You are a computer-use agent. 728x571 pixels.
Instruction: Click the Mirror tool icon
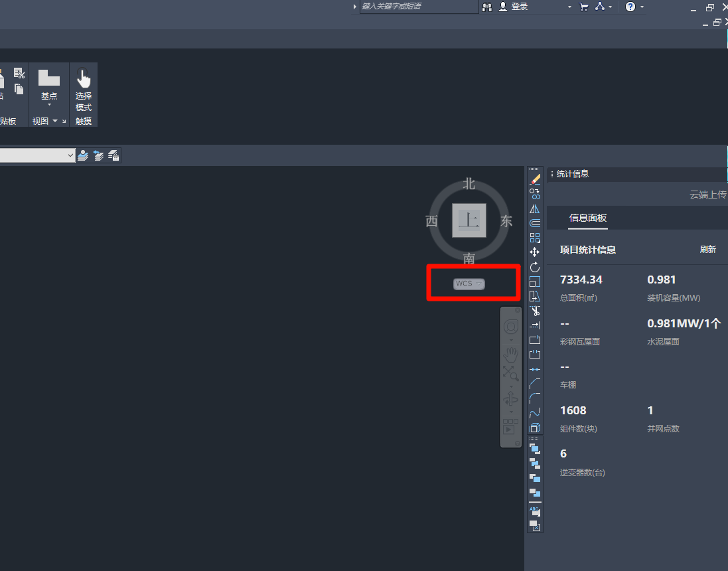click(535, 208)
